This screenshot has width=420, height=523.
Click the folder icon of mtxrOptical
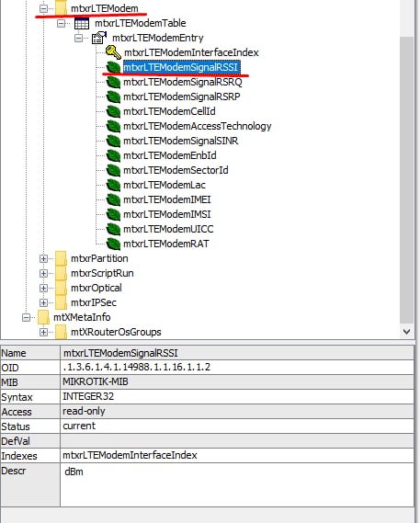point(61,288)
